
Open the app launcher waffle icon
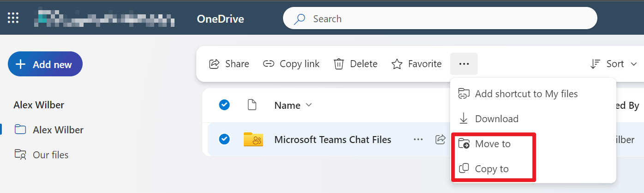13,19
